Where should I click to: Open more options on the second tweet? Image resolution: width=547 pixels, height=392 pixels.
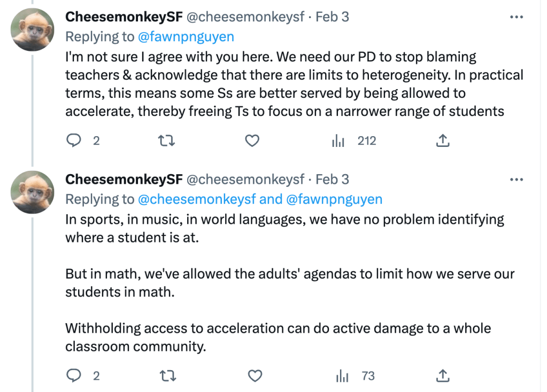517,179
